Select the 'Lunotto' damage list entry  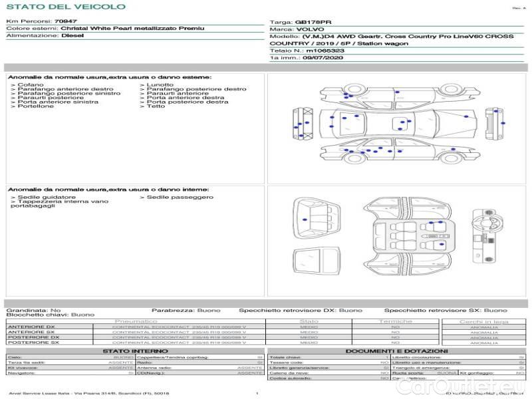(160, 84)
